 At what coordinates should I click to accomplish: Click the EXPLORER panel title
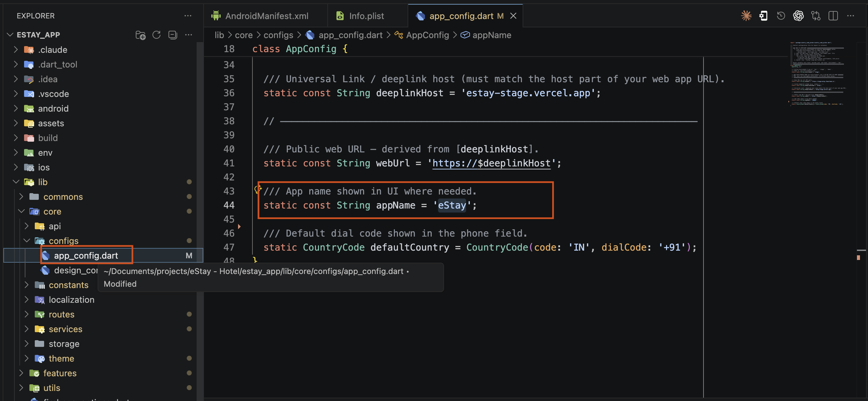pos(36,16)
